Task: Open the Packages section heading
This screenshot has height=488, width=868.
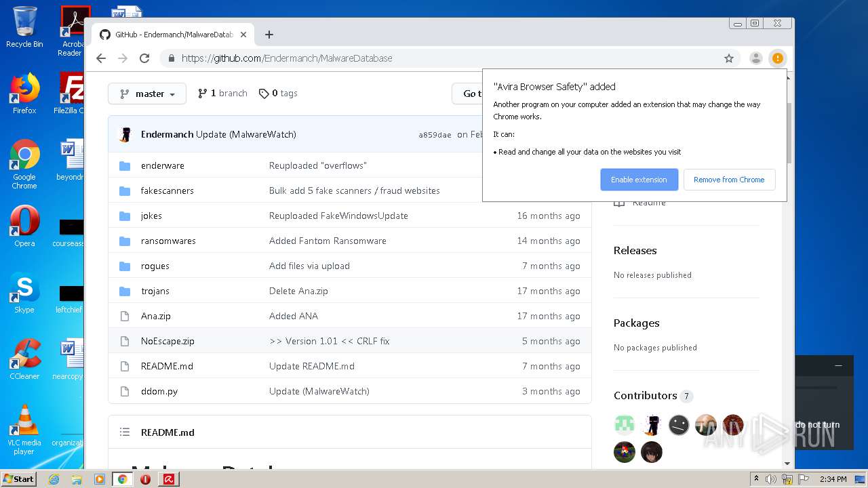Action: [636, 323]
